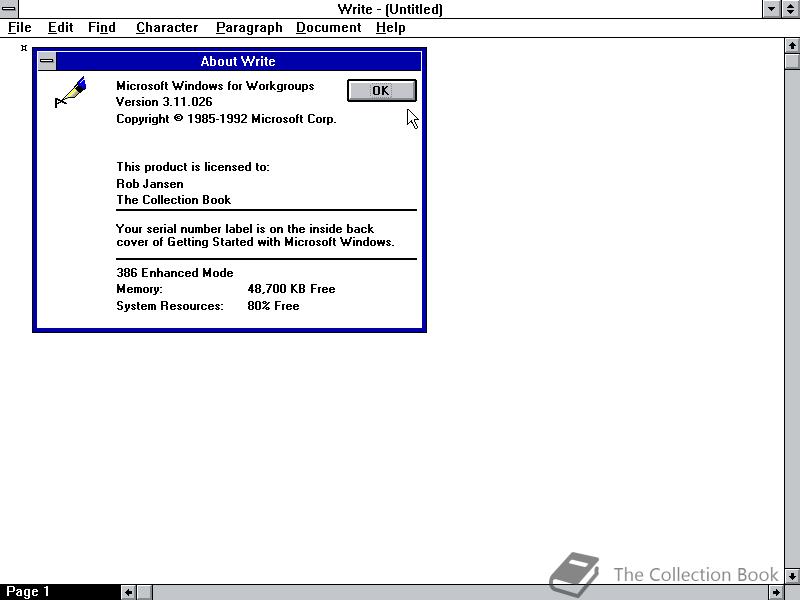Click the "System Resources:" label
Screen dimensions: 800x600
pyautogui.click(x=169, y=306)
